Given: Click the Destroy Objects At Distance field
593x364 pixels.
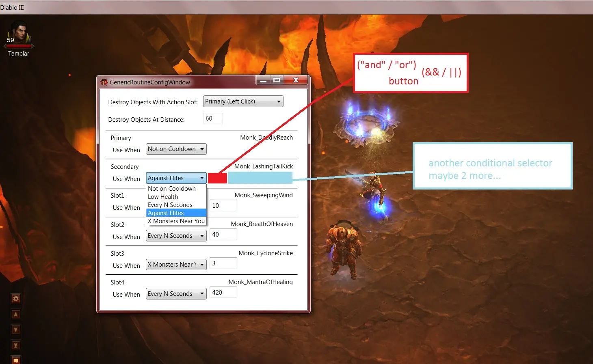Looking at the screenshot, I should click(x=213, y=118).
